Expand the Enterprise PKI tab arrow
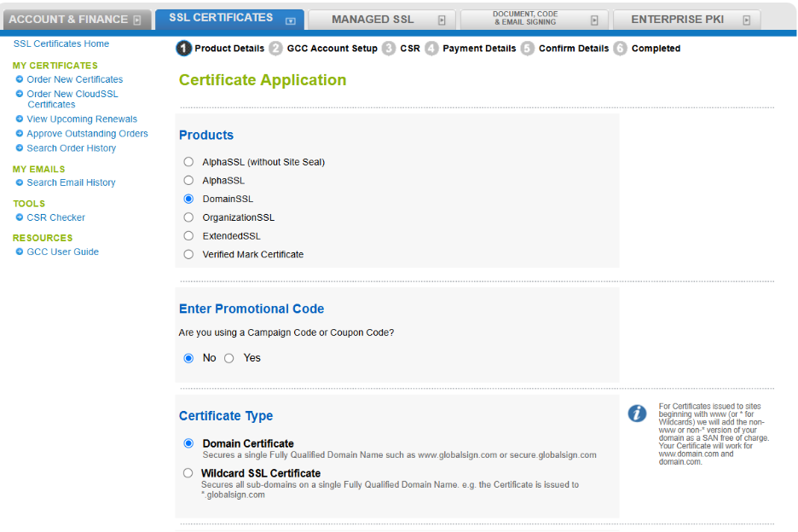Viewport: 798px width, 532px height. coord(746,20)
